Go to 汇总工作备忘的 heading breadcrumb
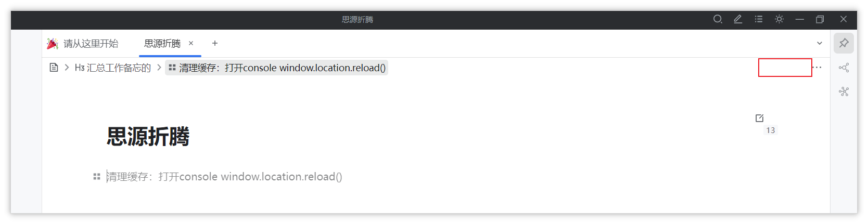The width and height of the screenshot is (868, 224). point(113,68)
